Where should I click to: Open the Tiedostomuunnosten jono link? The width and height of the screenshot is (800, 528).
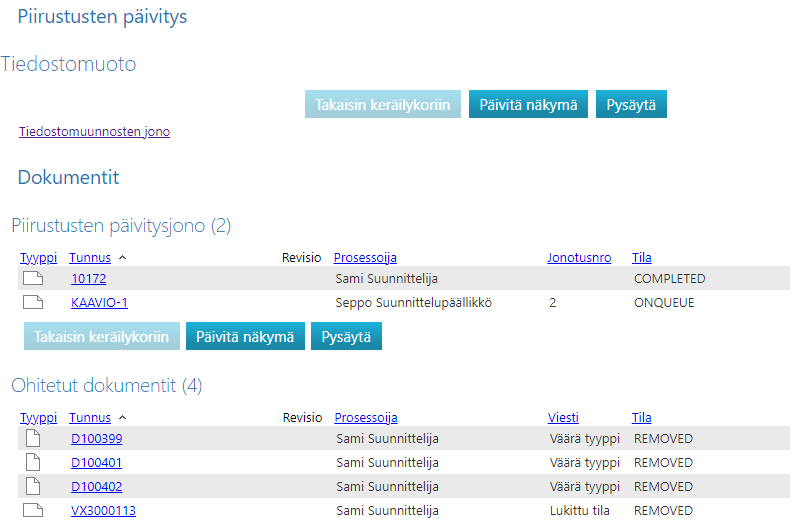tap(94, 131)
